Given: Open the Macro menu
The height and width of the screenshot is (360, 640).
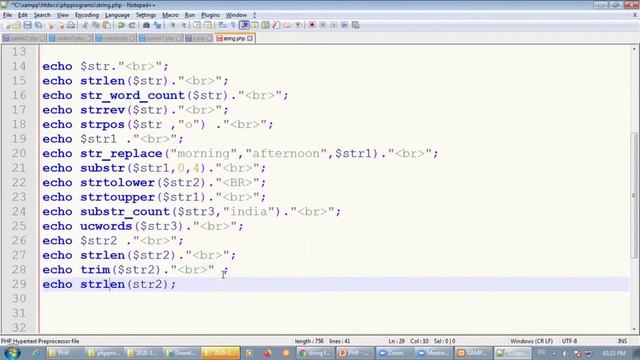Looking at the screenshot, I should pyautogui.click(x=170, y=15).
